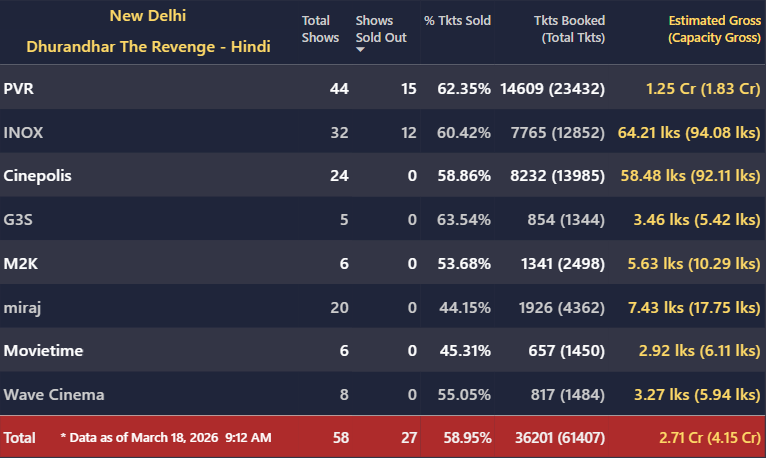Click G3S gross 3.46 lks (5.42 lks)

coord(697,220)
